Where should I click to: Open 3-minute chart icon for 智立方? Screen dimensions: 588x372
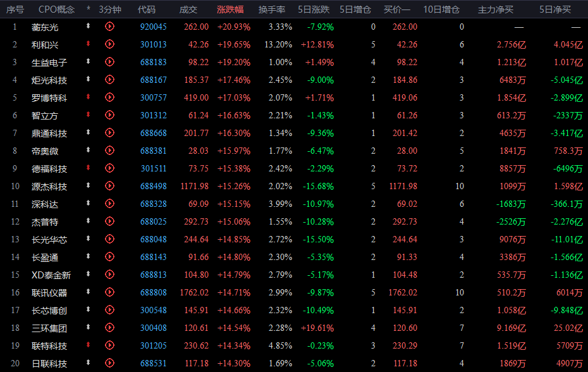[x=109, y=115]
